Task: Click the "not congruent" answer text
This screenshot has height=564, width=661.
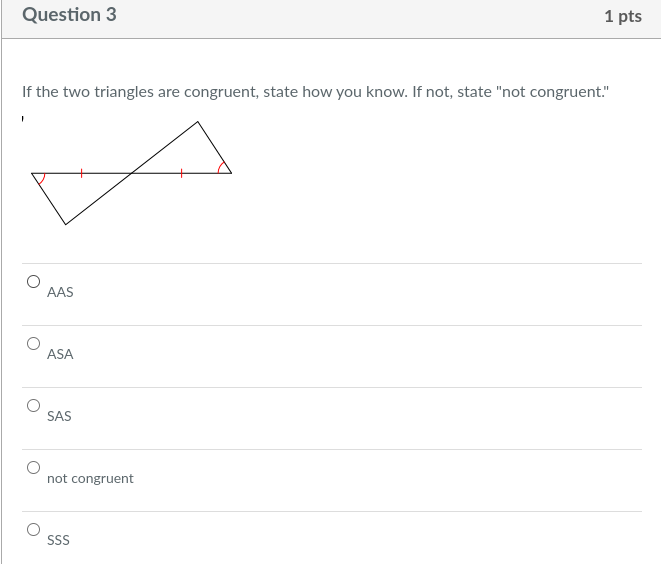Action: click(x=90, y=478)
